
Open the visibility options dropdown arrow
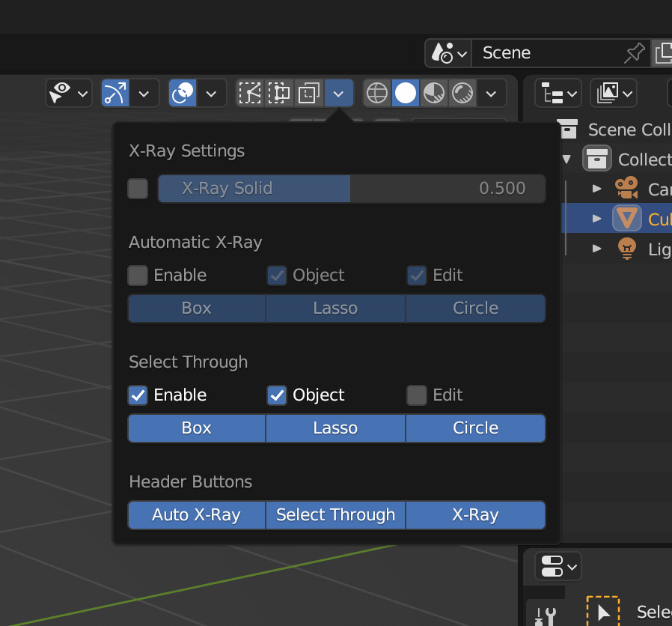(x=83, y=94)
